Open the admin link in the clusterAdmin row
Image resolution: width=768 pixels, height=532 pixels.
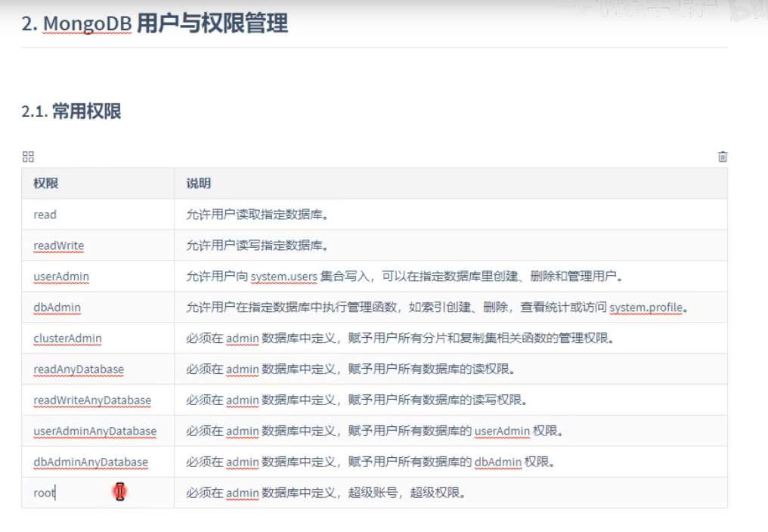pos(242,338)
